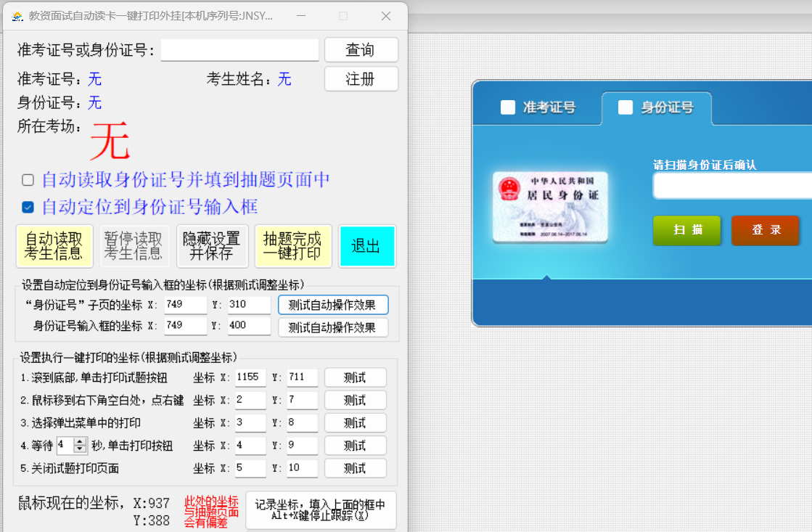812x532 pixels.
Task: Click the application icon in the title bar
Action: click(x=17, y=16)
